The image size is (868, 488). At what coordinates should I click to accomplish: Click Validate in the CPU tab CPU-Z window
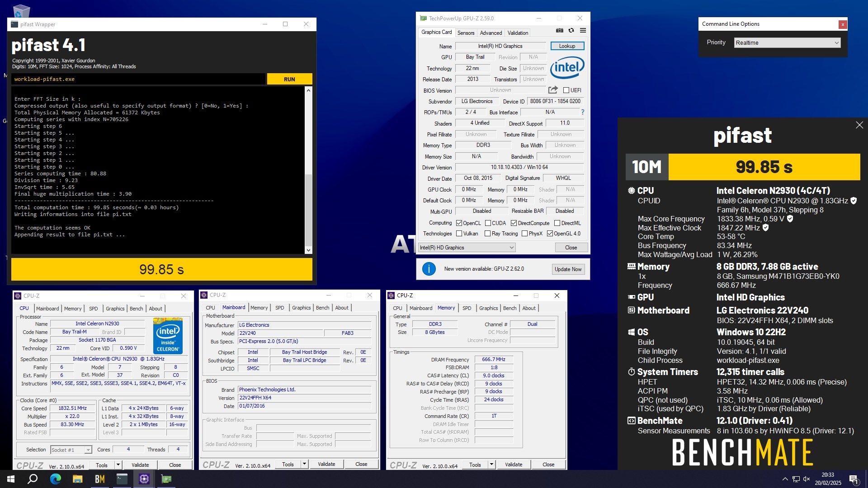140,465
